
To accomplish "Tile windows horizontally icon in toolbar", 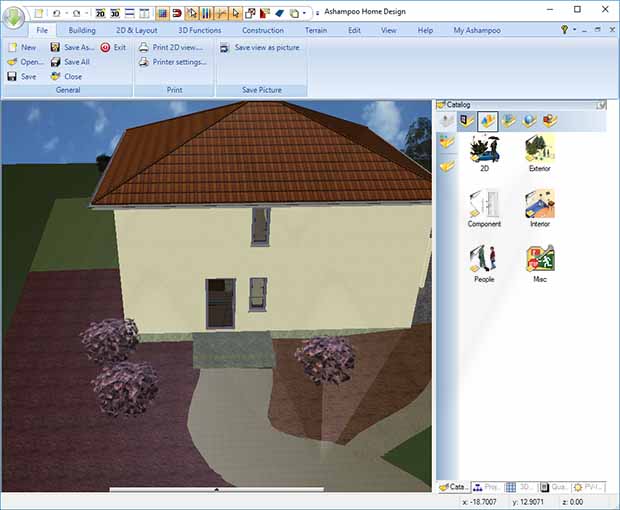I will [130, 13].
